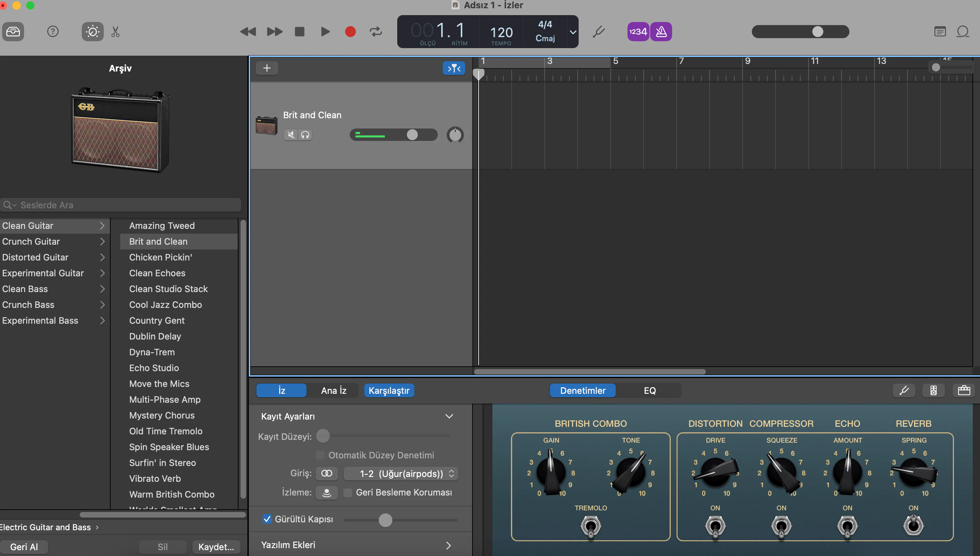Open the scissors editor icon
Image resolution: width=980 pixels, height=556 pixels.
pos(115,31)
